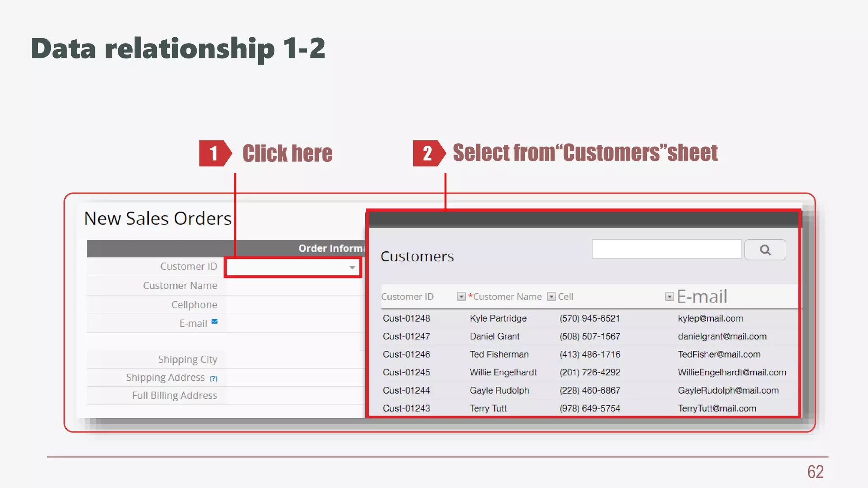
Task: Click the Customers search input box
Action: coord(667,249)
